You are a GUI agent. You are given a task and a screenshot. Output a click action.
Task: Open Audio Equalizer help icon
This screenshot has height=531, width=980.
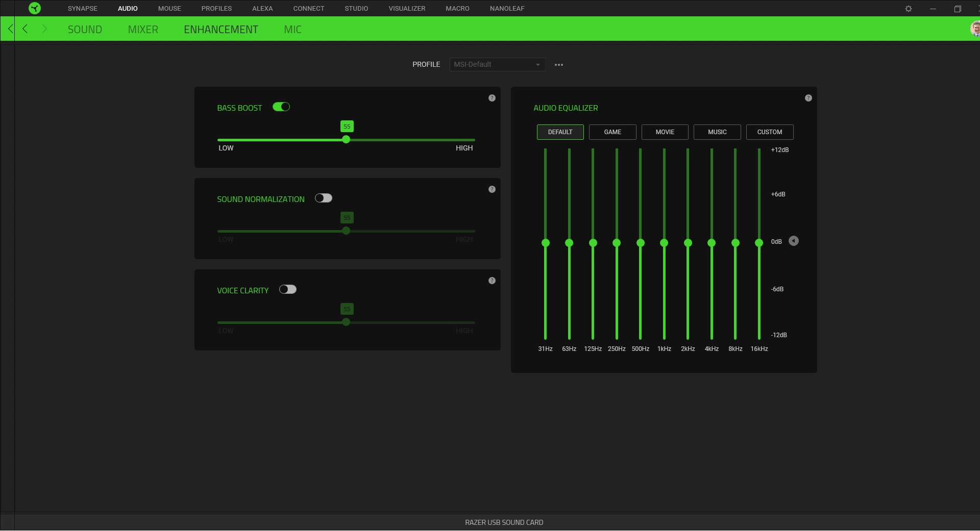coord(808,98)
